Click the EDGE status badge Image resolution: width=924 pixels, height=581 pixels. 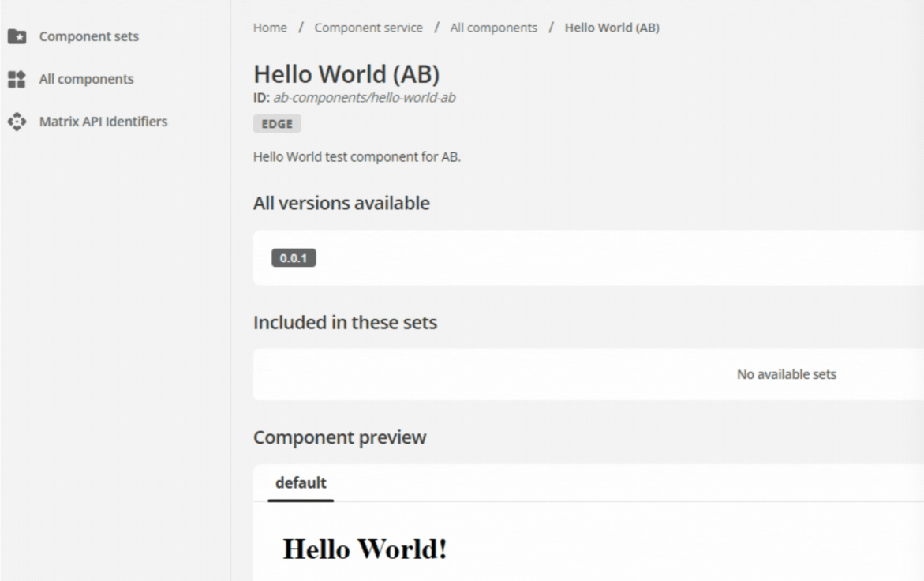277,123
